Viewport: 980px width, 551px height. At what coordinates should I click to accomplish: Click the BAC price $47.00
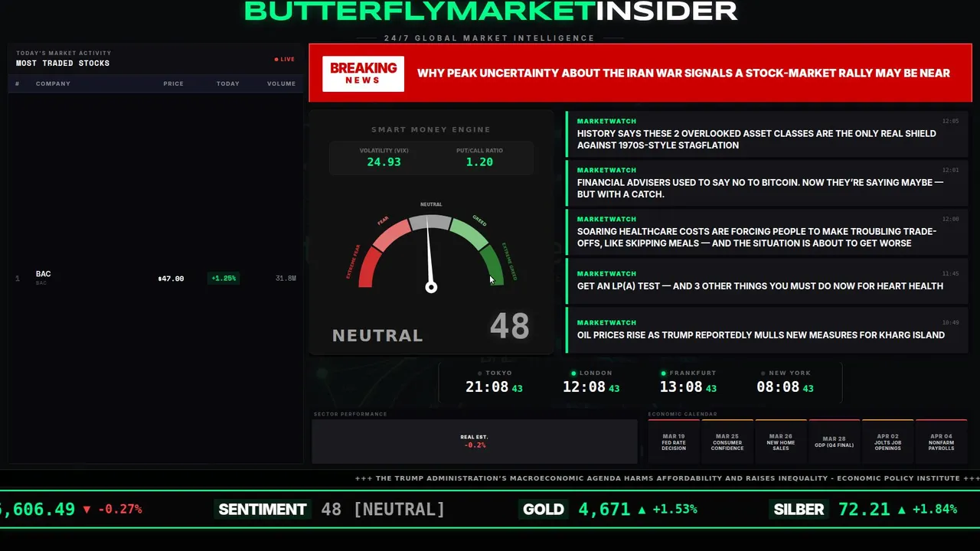tap(171, 279)
